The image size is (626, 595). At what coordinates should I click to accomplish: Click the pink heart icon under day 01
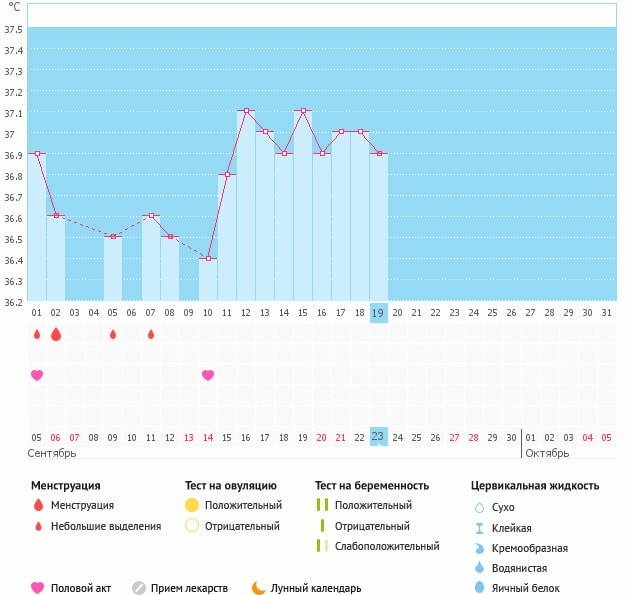[37, 375]
